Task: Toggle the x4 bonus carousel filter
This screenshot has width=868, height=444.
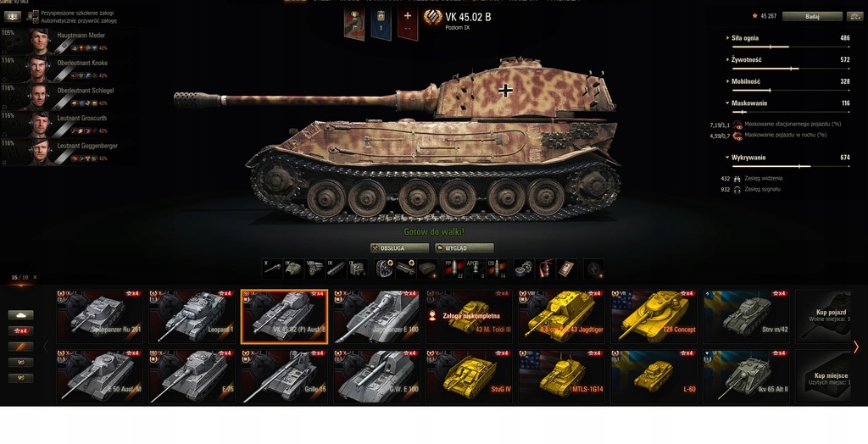Action: point(20,330)
